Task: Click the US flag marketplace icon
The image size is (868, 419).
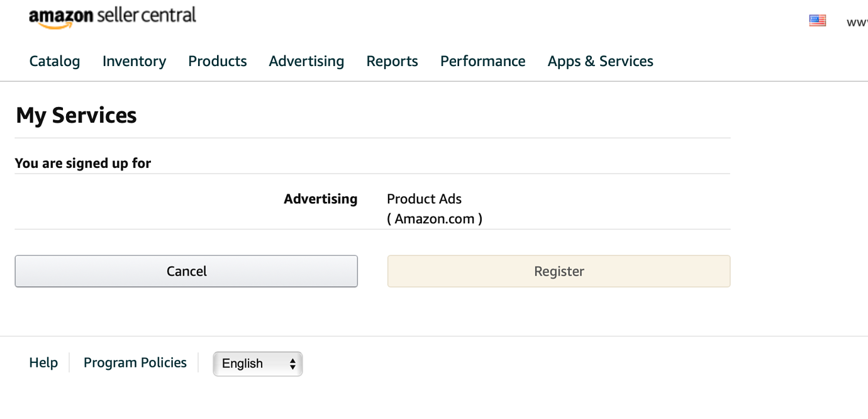Action: pyautogui.click(x=817, y=20)
